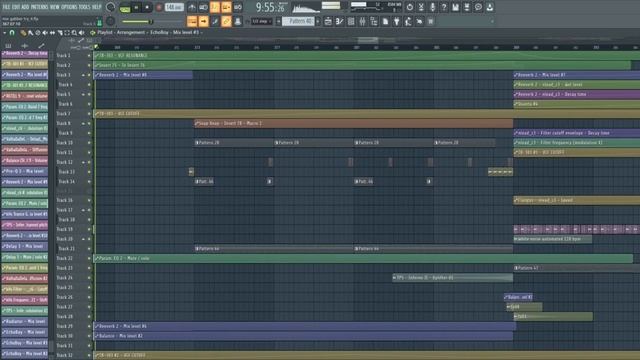
Task: Select the Playlist zoom magnifier tool
Action: click(74, 33)
